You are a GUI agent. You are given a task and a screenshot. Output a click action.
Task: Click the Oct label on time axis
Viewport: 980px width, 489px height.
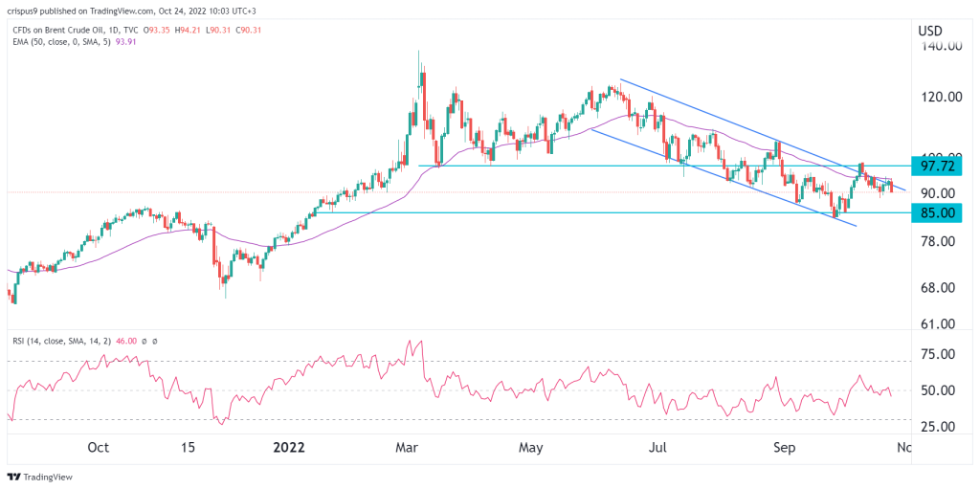pos(99,448)
